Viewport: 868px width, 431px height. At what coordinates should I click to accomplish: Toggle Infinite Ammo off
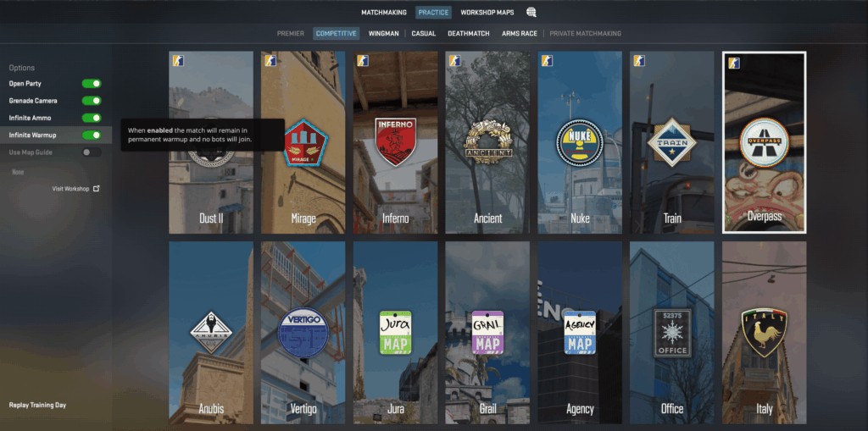coord(92,118)
